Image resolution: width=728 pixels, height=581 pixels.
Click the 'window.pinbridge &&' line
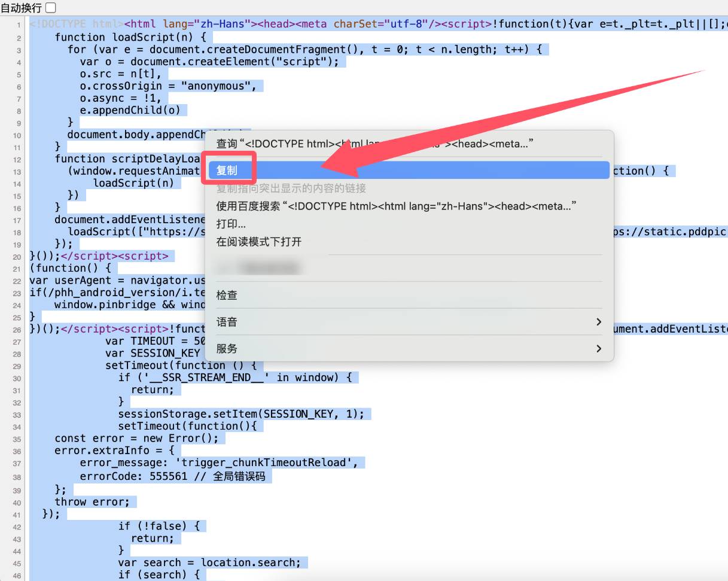click(130, 305)
